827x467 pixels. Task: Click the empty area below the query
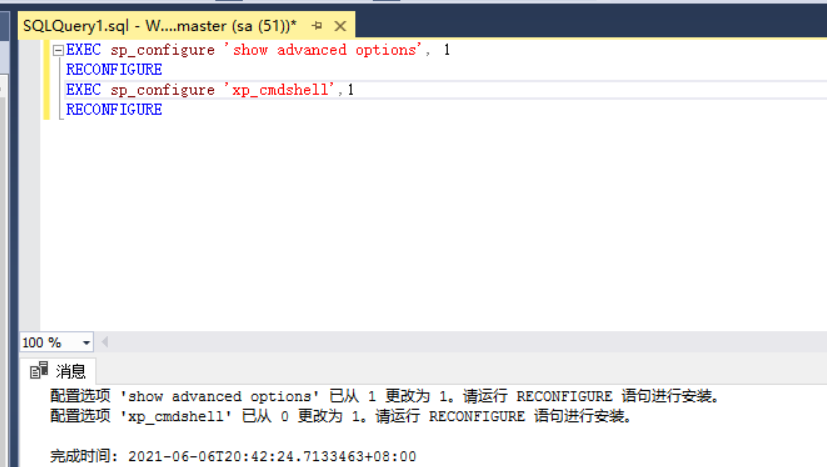click(430, 230)
